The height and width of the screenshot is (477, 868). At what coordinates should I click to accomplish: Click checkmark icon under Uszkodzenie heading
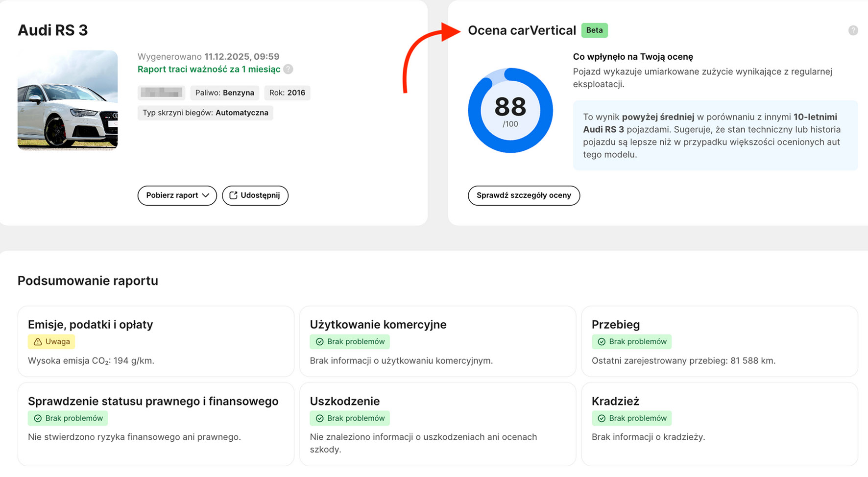320,418
